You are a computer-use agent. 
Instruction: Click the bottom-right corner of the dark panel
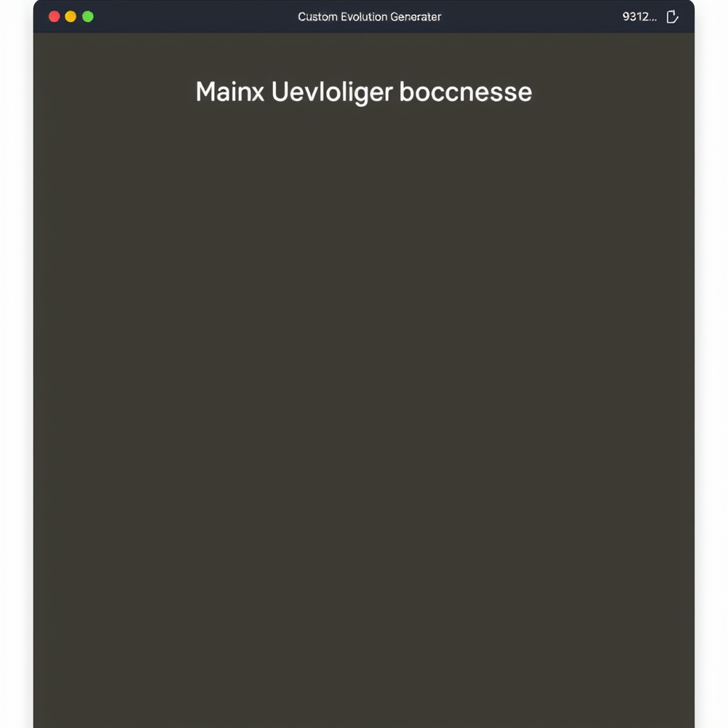684,717
